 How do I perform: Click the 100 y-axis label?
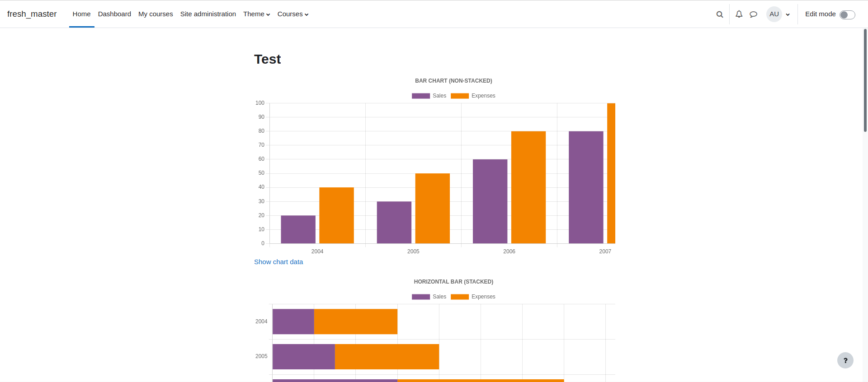coord(260,103)
